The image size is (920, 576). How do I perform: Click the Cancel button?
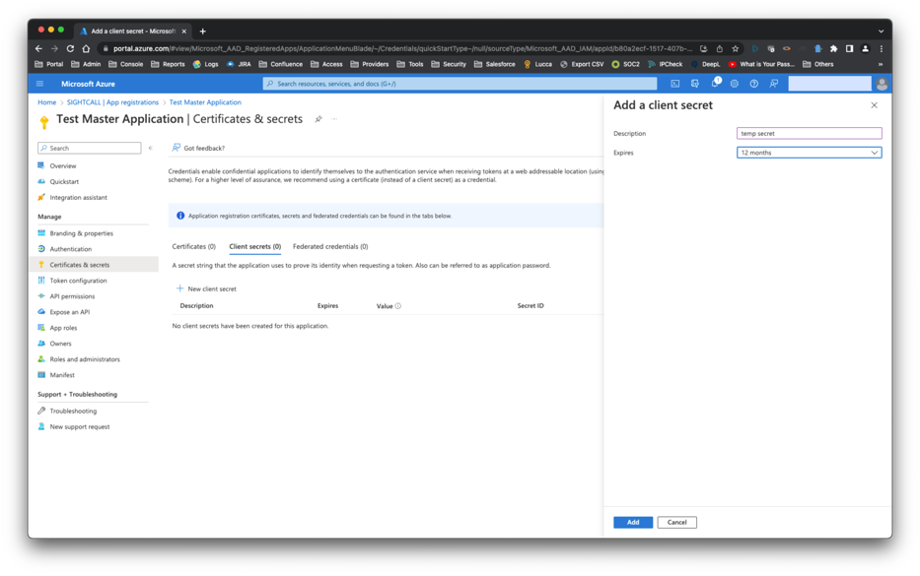click(677, 522)
